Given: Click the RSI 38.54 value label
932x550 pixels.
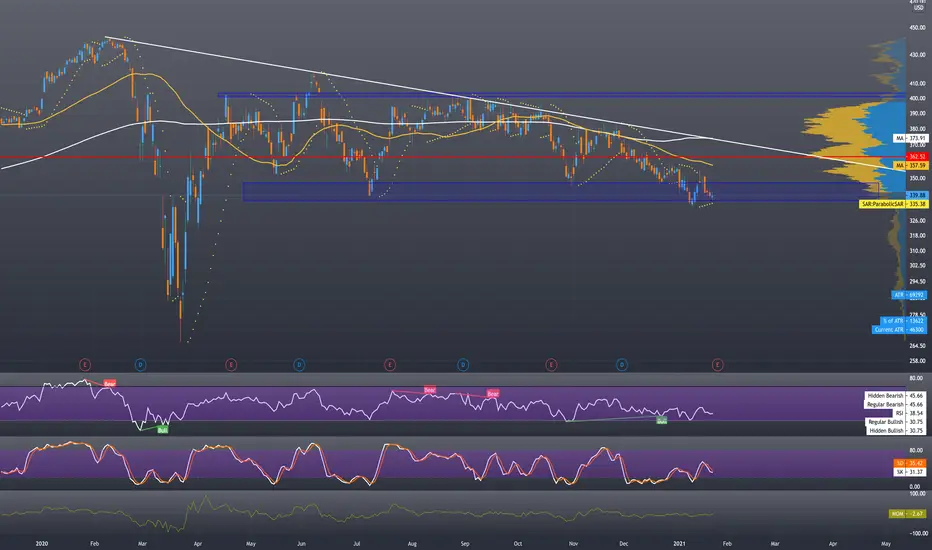Looking at the screenshot, I should [910, 413].
